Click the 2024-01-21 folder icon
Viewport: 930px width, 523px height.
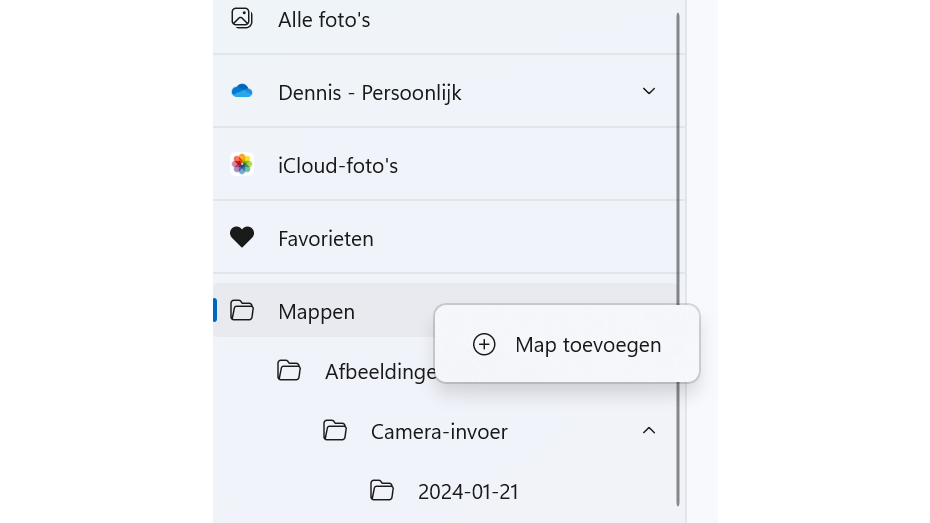pos(381,491)
